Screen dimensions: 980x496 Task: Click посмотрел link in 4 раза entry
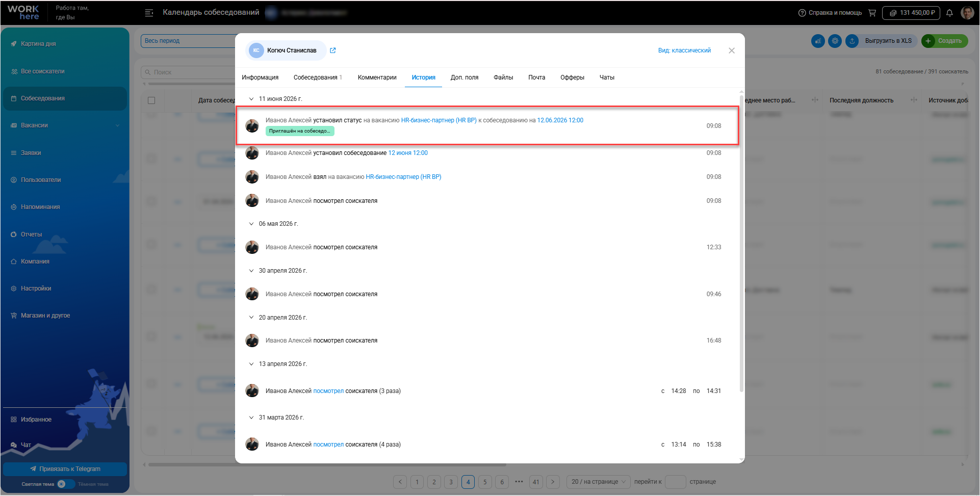click(328, 445)
